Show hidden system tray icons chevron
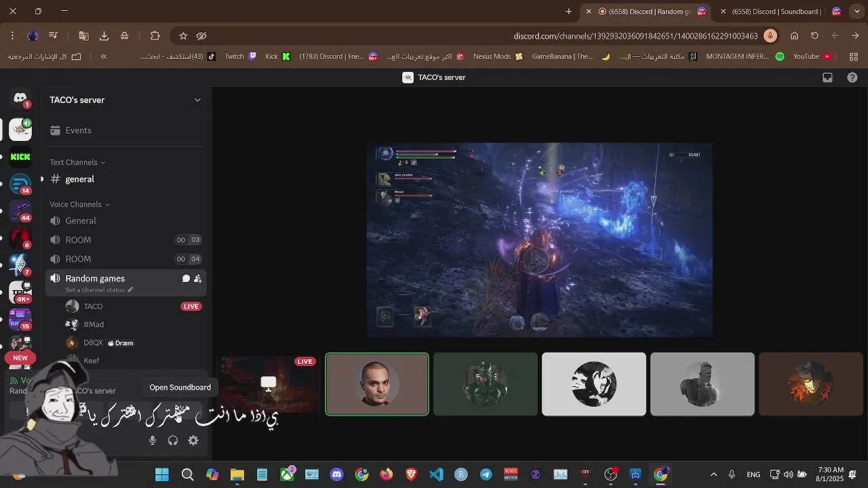The image size is (868, 488). tap(713, 474)
